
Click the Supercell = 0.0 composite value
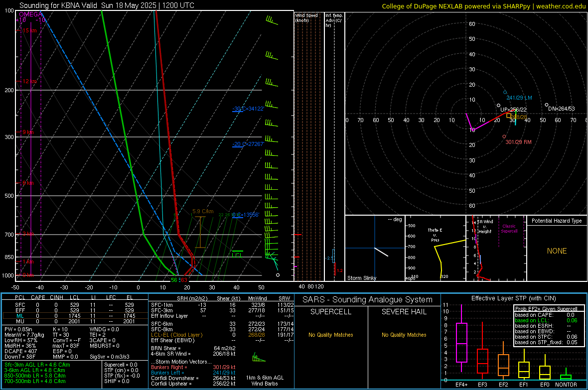click(x=121, y=365)
